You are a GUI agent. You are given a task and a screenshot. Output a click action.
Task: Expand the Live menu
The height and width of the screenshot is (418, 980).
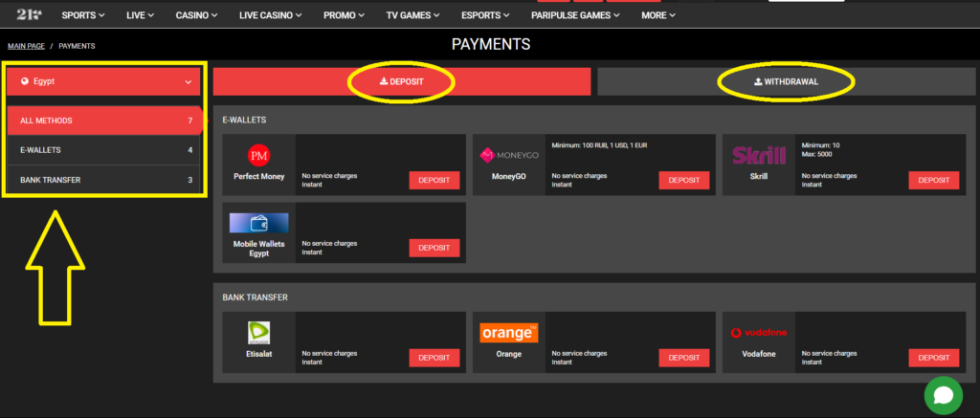pyautogui.click(x=140, y=15)
